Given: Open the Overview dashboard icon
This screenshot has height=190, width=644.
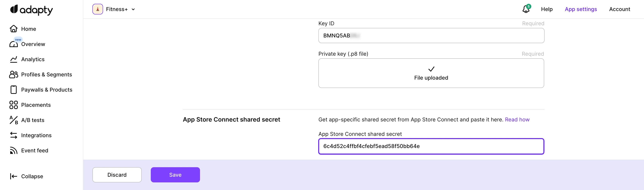Looking at the screenshot, I should coord(13,44).
